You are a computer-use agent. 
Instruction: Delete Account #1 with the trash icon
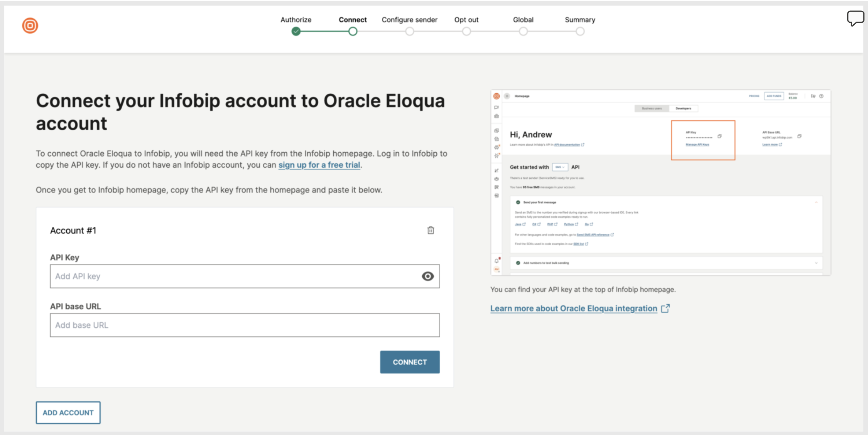click(x=431, y=230)
